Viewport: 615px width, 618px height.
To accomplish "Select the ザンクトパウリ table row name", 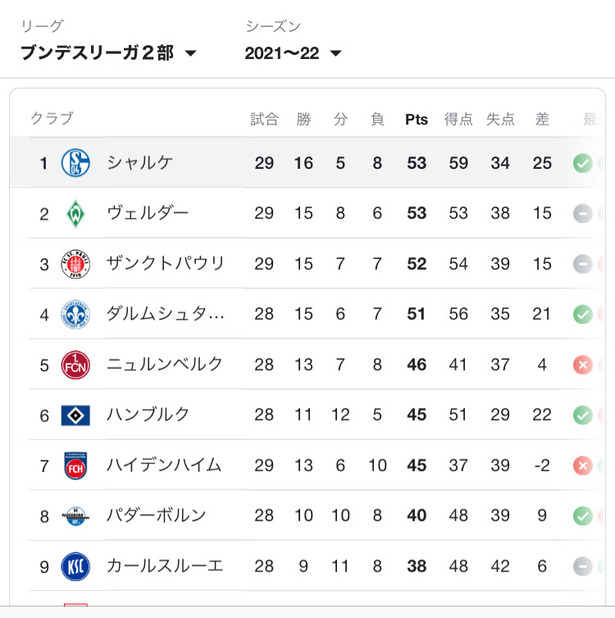I will pos(165,264).
